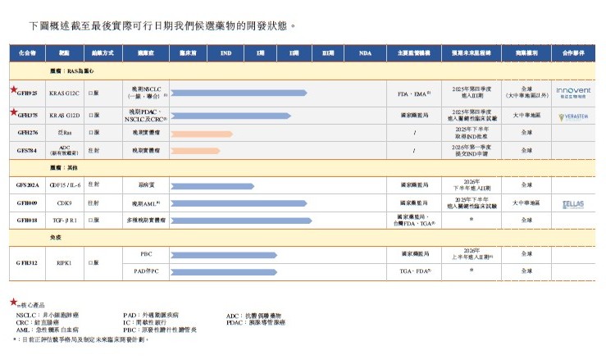Click the 晚期AML indication cell
Viewport: 606px width, 364px height.
pos(146,203)
